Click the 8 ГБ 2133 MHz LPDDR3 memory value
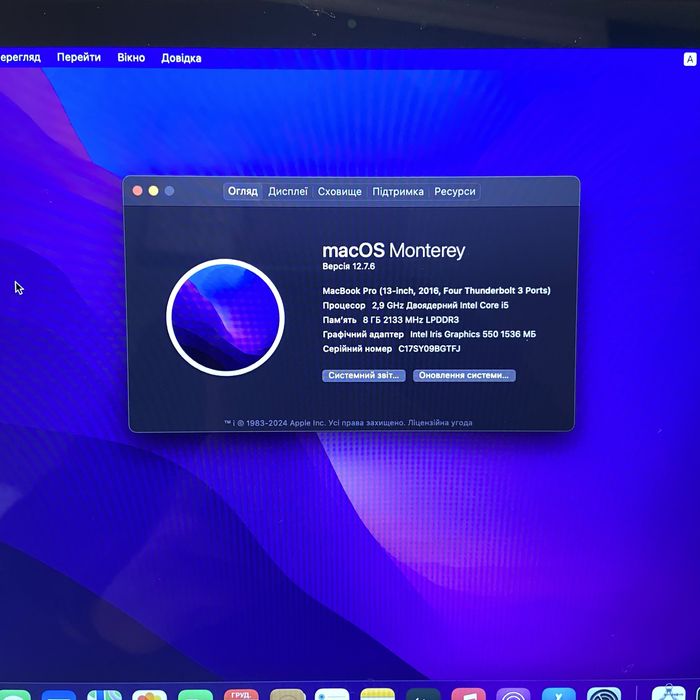700x700 pixels. [411, 320]
